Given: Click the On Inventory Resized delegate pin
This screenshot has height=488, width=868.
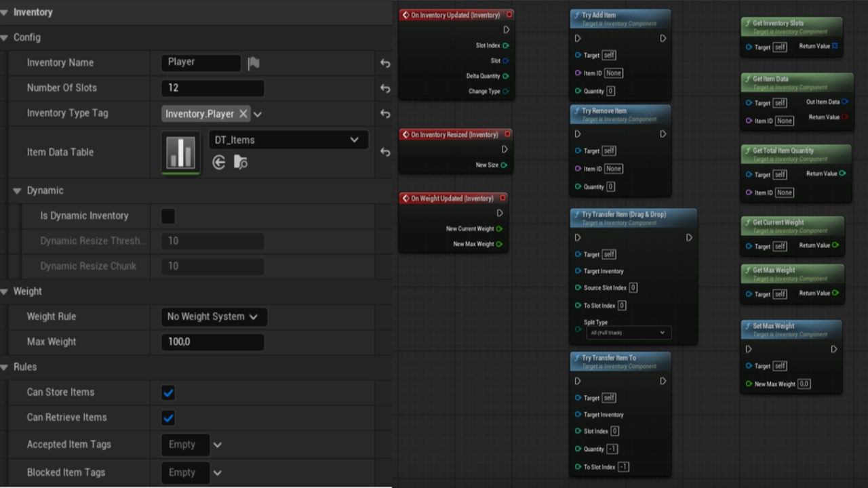Looking at the screenshot, I should 507,134.
